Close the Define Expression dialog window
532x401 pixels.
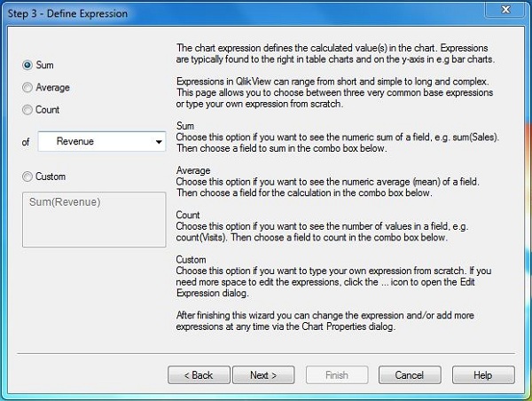point(505,12)
